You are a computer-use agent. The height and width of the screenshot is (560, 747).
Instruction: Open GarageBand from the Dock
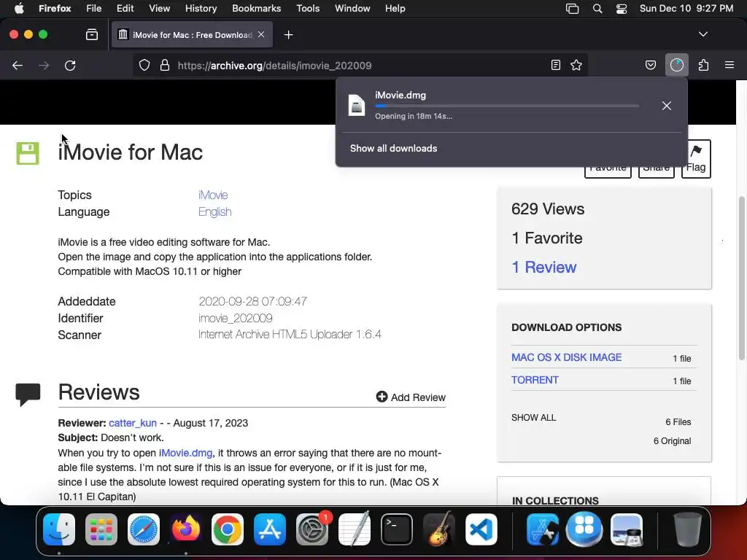tap(438, 529)
